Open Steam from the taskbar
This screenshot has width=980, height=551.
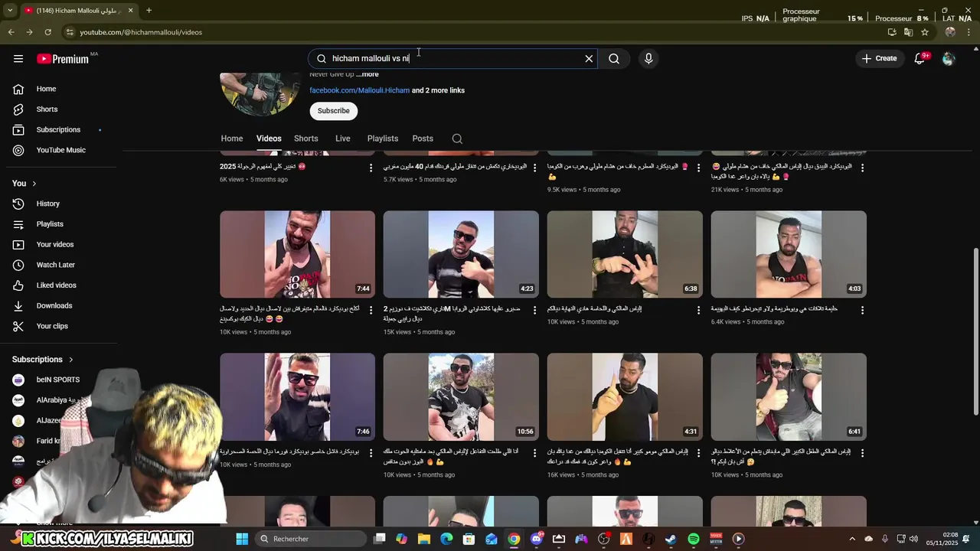click(x=671, y=539)
